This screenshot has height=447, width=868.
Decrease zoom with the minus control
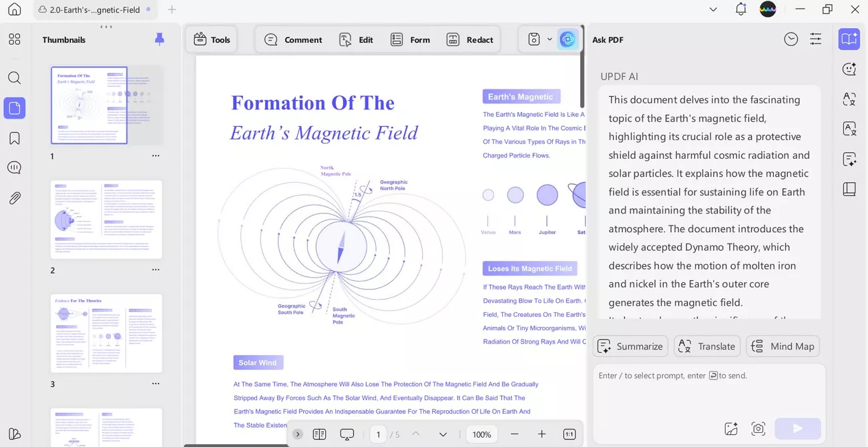point(515,434)
